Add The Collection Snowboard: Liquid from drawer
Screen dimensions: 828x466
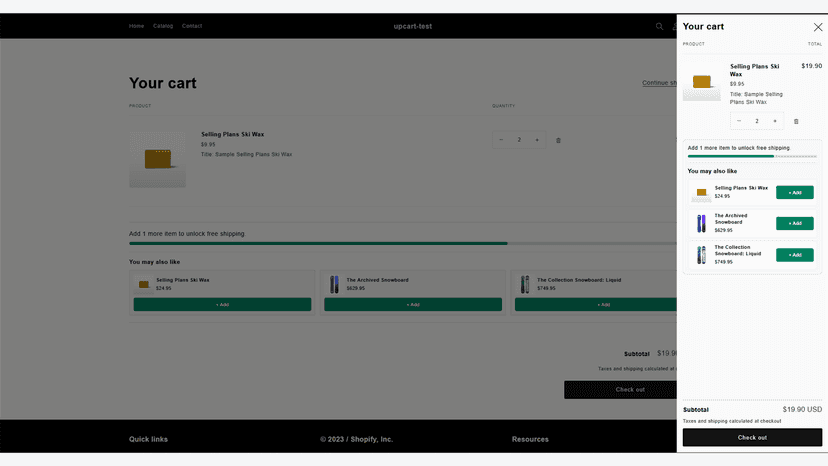[x=794, y=255]
